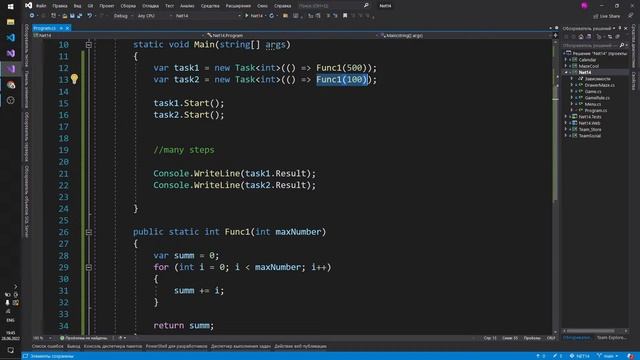Expand the Net14.Tests project node
The width and height of the screenshot is (640, 360).
[x=566, y=117]
